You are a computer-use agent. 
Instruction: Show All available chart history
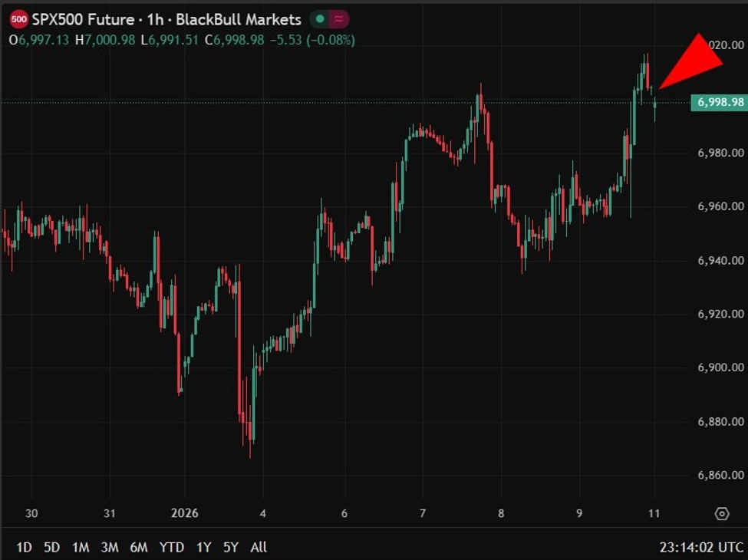pos(259,547)
